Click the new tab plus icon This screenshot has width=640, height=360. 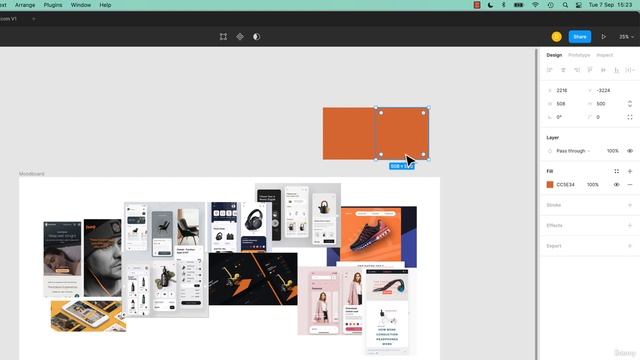[x=33, y=19]
